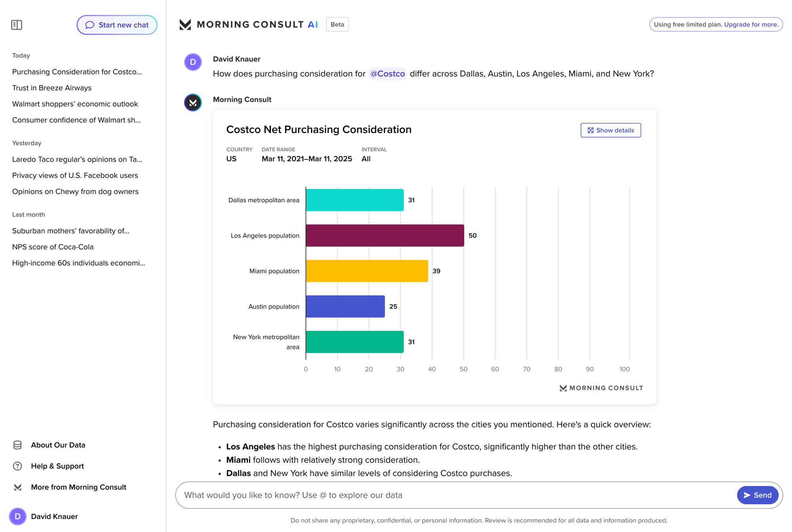792x532 pixels.
Task: Show details of the Costco chart
Action: [611, 130]
